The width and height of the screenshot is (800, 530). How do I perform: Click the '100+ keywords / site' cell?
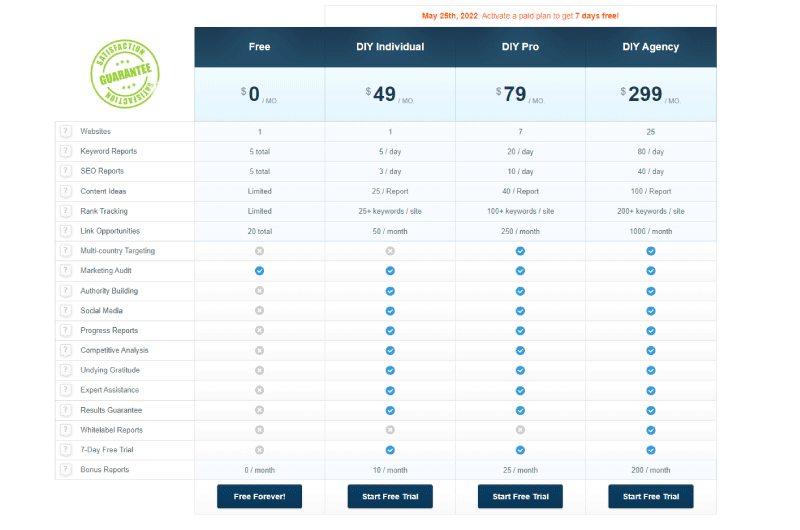click(520, 211)
